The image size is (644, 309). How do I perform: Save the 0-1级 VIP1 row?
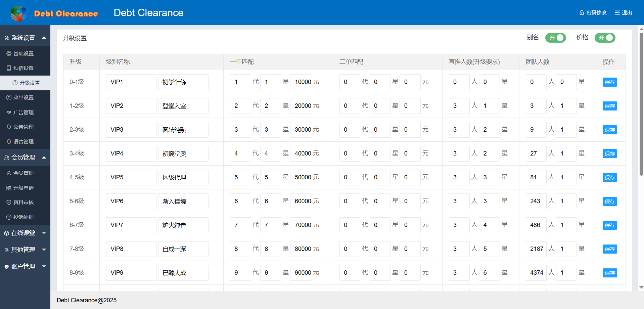(x=609, y=82)
